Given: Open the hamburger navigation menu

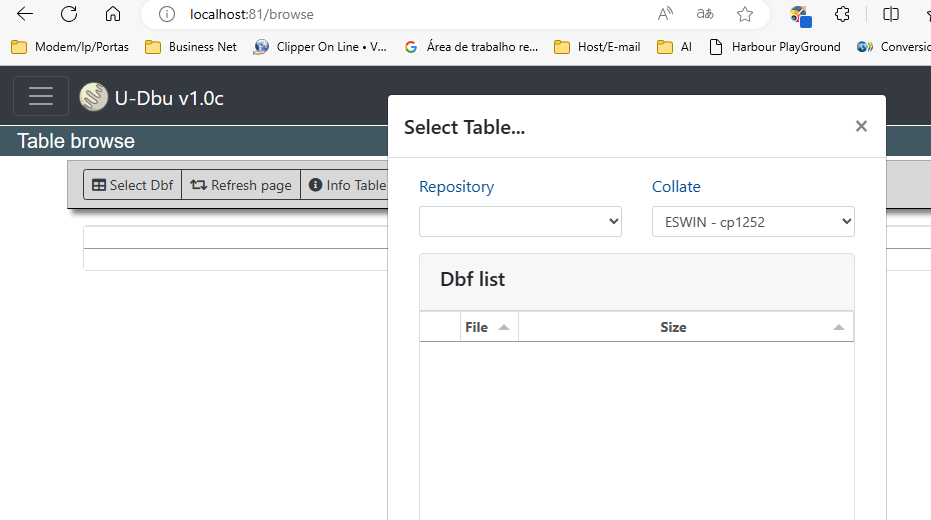Looking at the screenshot, I should (x=41, y=96).
